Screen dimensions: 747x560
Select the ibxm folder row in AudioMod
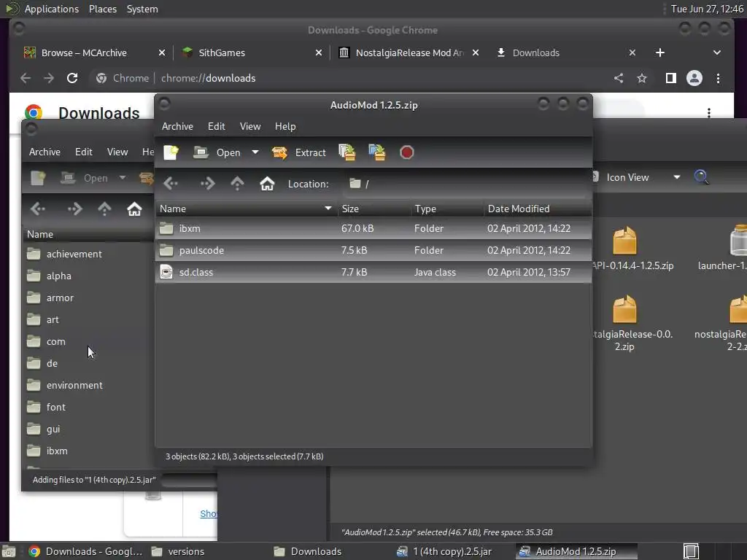tap(373, 228)
